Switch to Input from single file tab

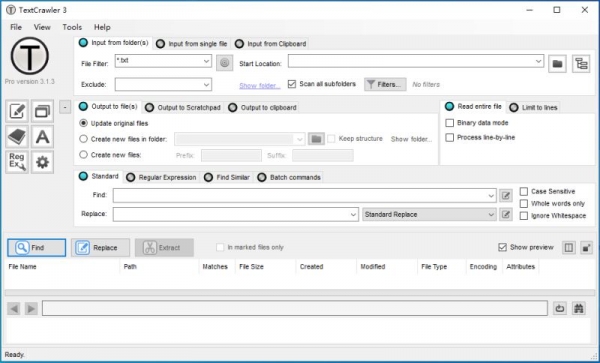(192, 44)
